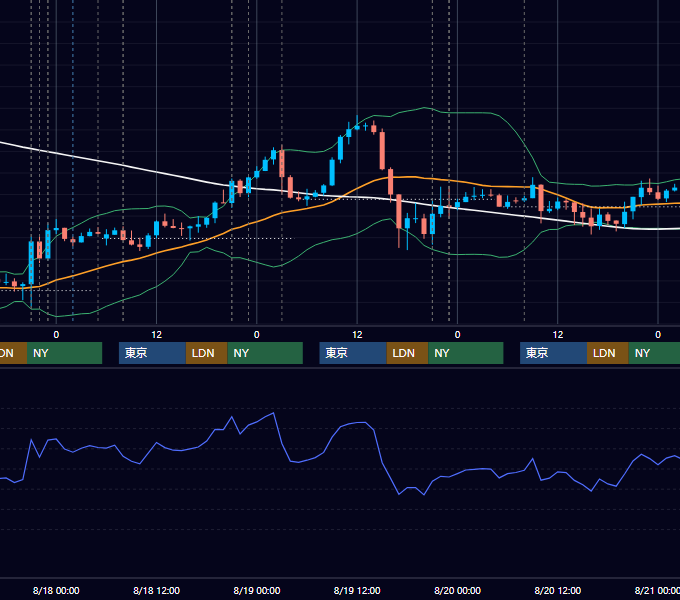The image size is (680, 600).
Task: Click the 8/19 12:00 date label
Action: [x=357, y=590]
